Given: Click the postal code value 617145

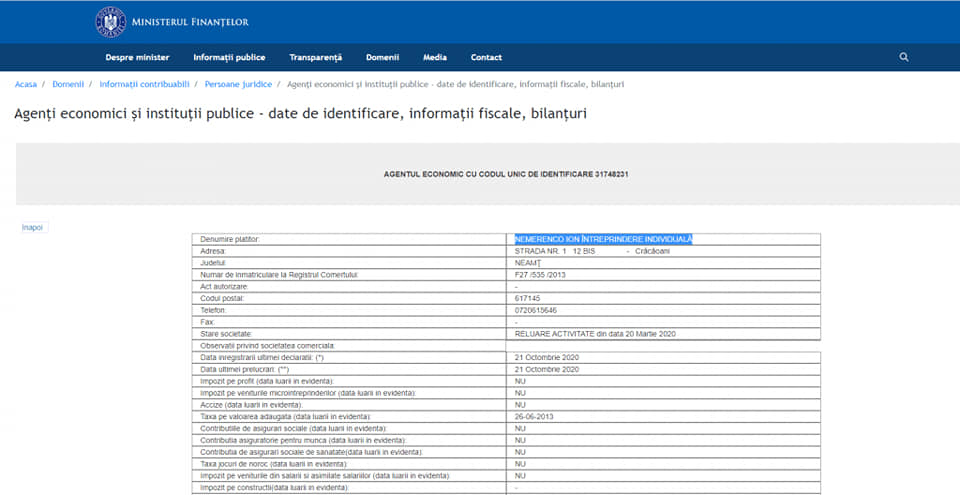Looking at the screenshot, I should click(528, 298).
